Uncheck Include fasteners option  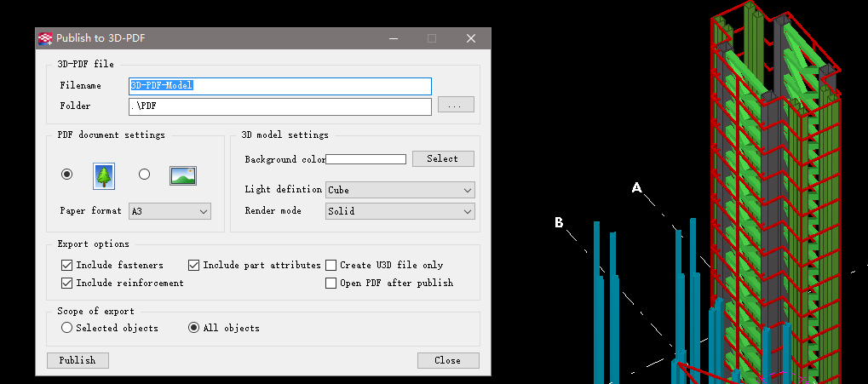click(67, 265)
